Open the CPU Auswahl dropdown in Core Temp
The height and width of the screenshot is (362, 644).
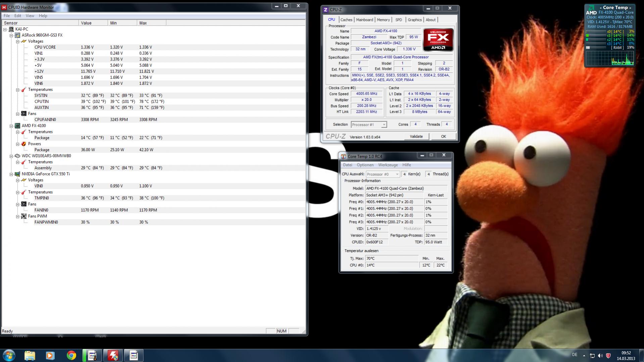coord(383,174)
